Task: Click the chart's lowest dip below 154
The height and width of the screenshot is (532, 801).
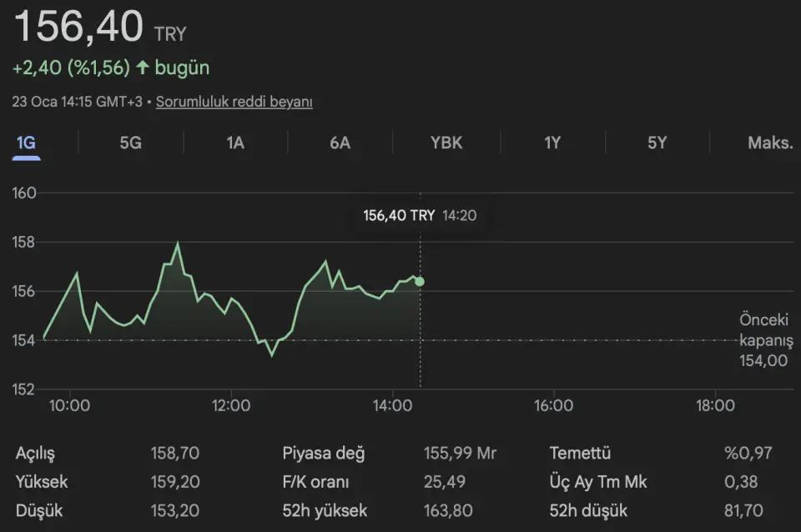Action: [271, 354]
